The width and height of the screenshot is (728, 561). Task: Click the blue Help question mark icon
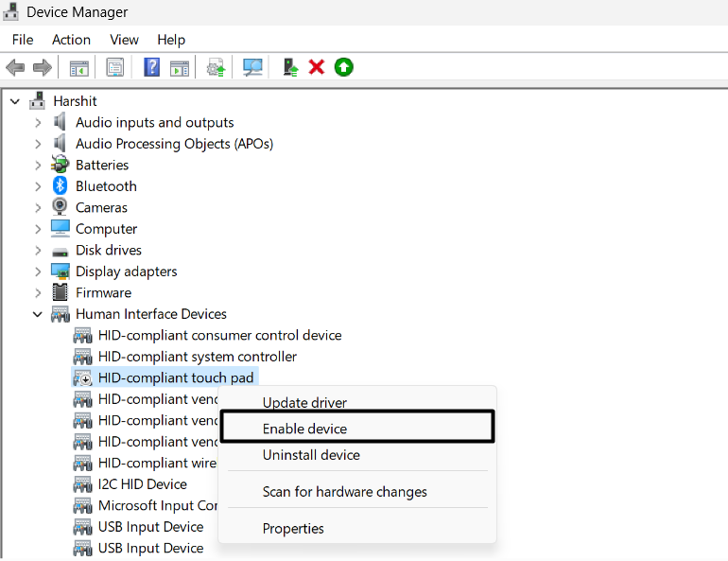151,67
